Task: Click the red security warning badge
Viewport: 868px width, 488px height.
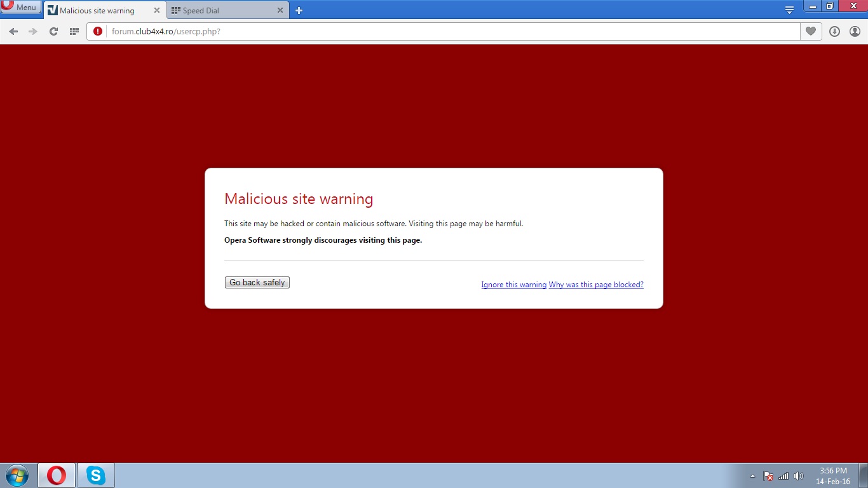Action: click(x=97, y=31)
